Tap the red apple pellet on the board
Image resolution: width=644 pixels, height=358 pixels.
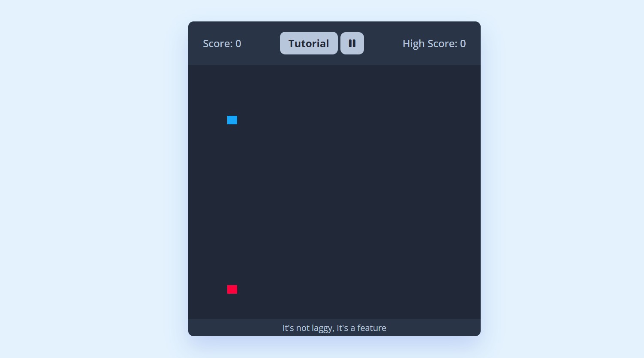click(x=232, y=289)
